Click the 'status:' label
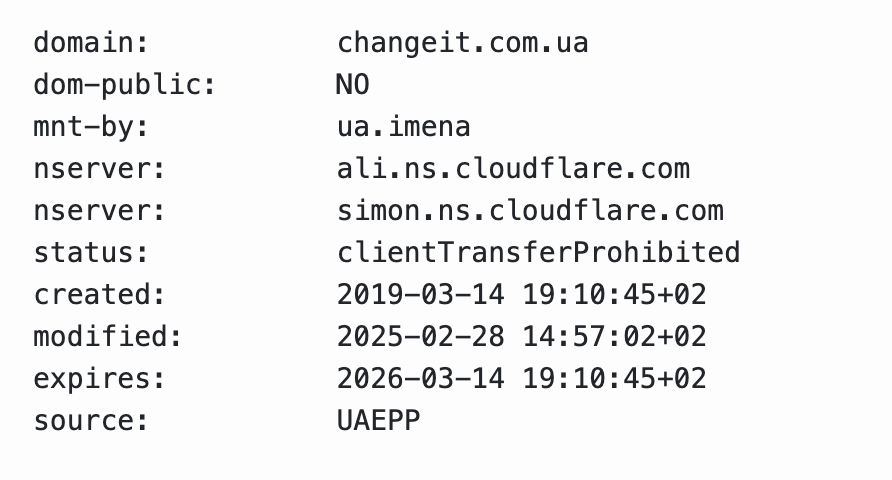The width and height of the screenshot is (892, 480). tap(91, 253)
